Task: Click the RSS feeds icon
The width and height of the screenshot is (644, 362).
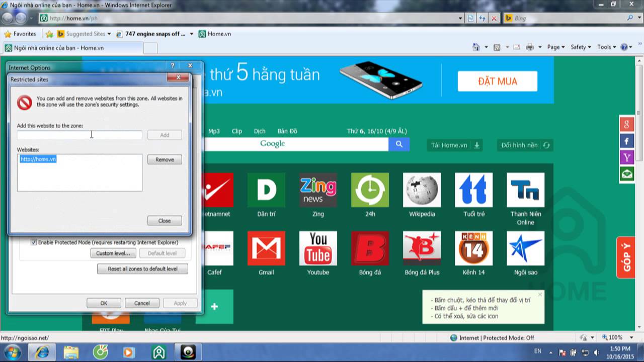Action: (x=497, y=47)
